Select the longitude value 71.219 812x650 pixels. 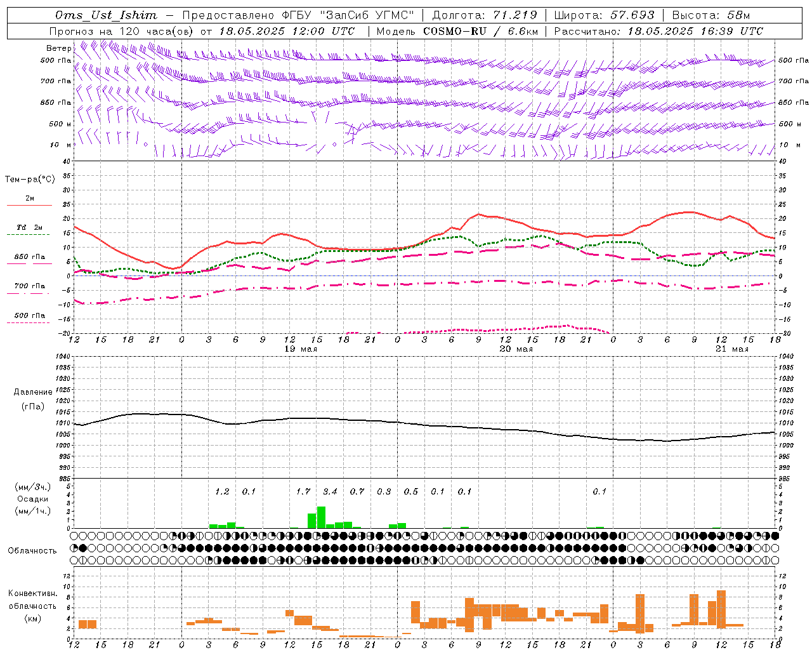click(x=515, y=15)
